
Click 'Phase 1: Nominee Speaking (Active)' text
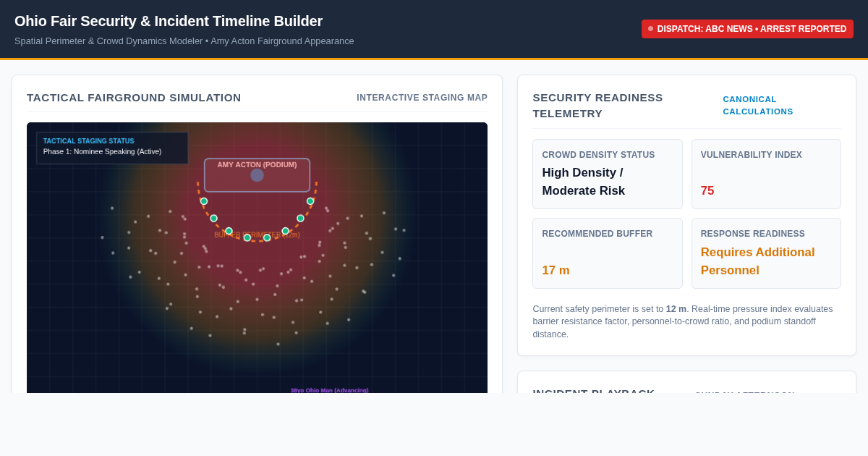[102, 152]
